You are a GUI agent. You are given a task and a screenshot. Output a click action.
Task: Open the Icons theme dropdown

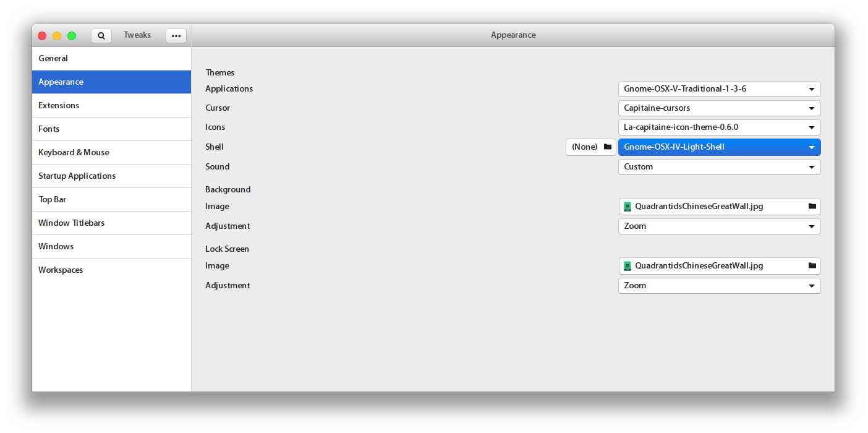point(719,127)
